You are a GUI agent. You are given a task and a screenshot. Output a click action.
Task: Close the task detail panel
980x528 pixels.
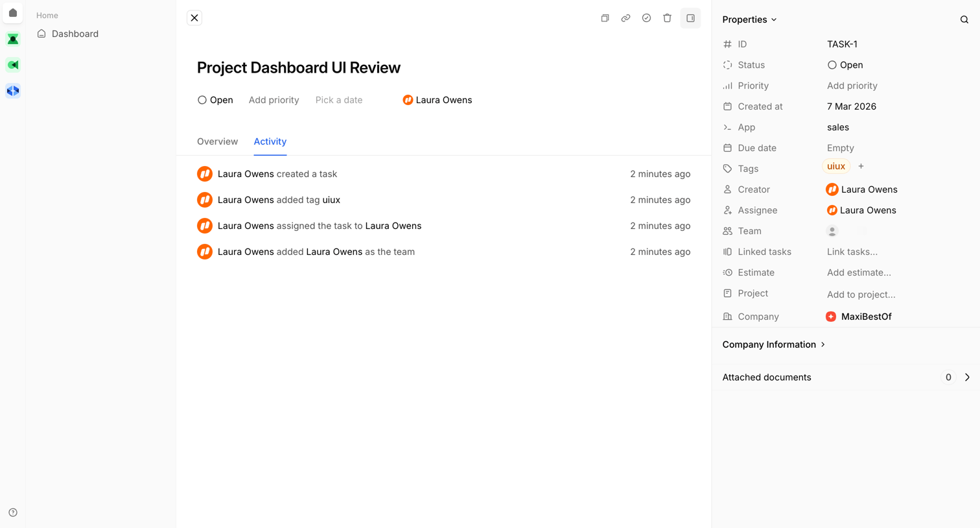click(x=194, y=18)
